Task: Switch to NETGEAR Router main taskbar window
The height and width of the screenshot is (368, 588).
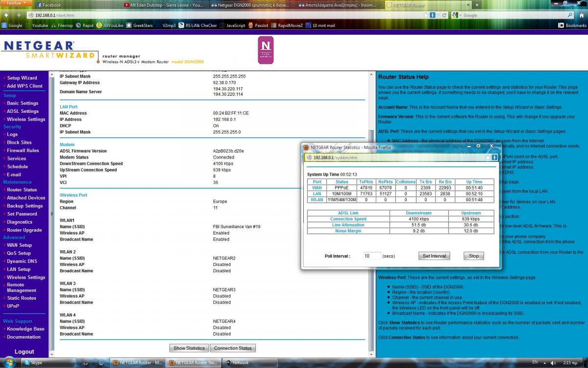Action: tap(137, 363)
